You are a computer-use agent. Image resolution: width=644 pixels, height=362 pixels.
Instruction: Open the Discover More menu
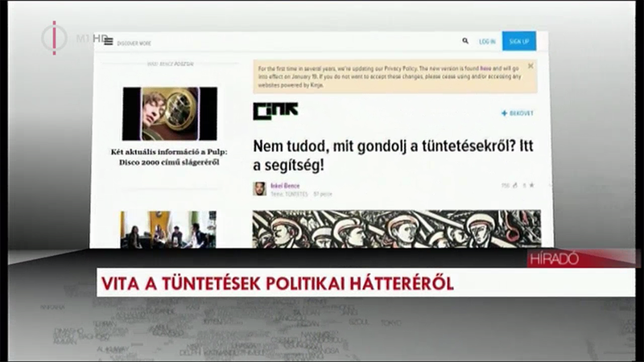(x=134, y=43)
